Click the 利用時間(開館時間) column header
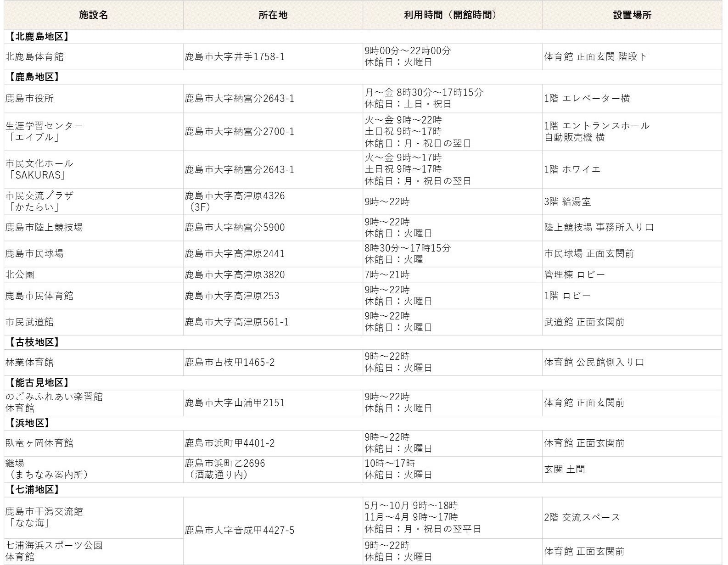The image size is (728, 565). (452, 15)
